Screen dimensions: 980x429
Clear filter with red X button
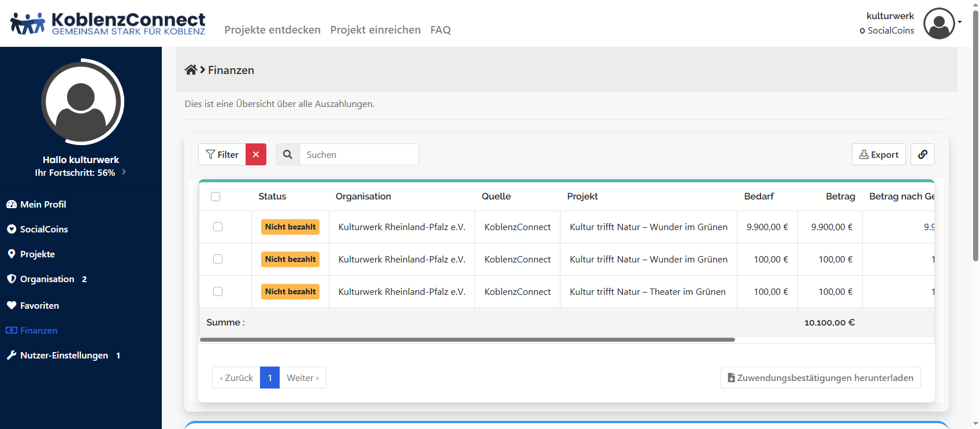[256, 154]
